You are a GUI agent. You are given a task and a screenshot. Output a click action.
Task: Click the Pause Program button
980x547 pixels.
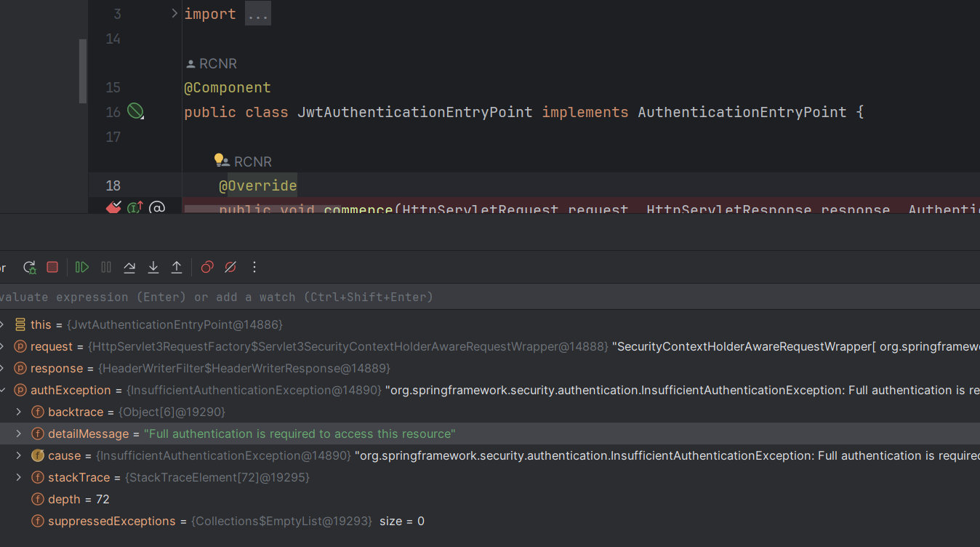click(x=106, y=267)
